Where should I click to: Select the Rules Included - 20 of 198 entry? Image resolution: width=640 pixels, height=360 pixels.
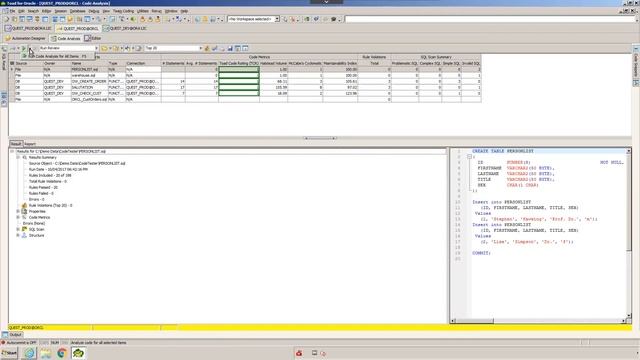click(50, 175)
